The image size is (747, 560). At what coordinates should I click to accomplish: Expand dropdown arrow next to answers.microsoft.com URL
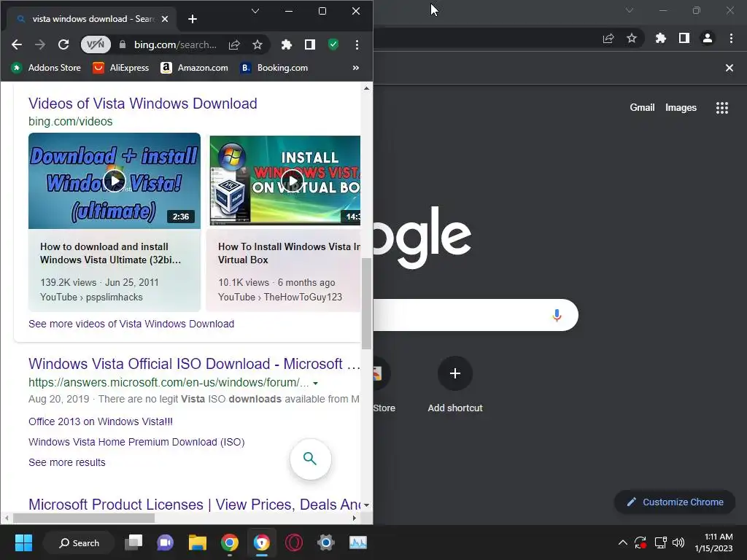(315, 384)
